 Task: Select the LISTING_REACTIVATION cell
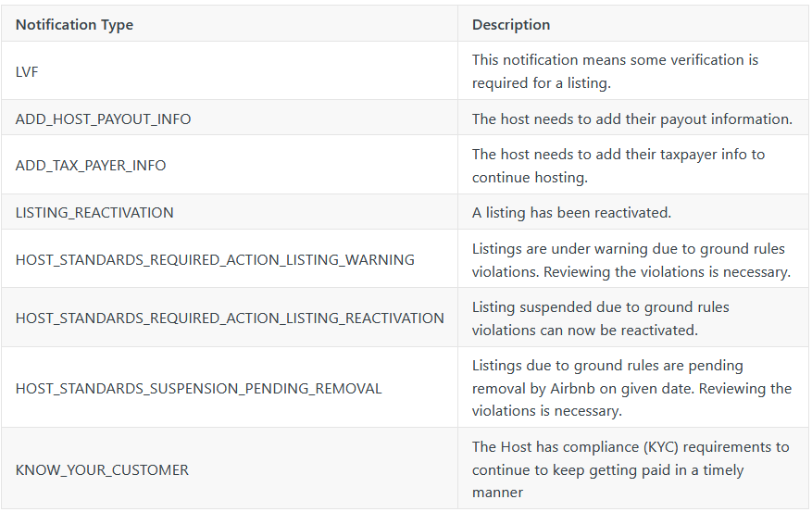(x=230, y=212)
